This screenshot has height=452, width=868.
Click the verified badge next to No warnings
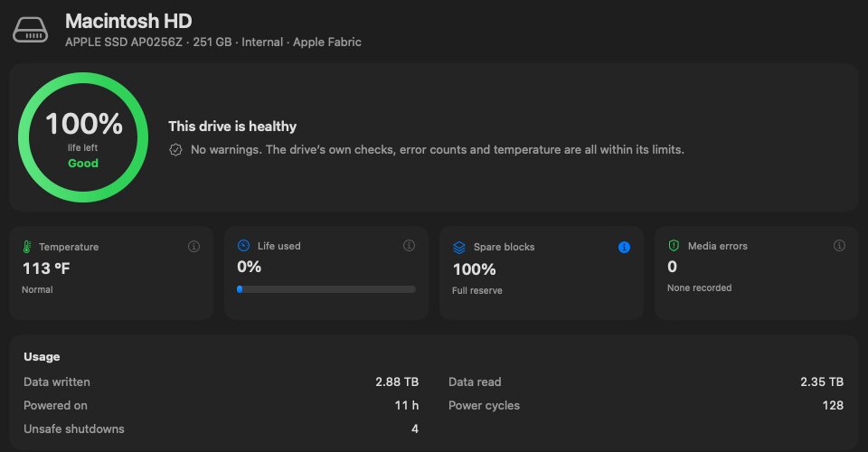point(175,150)
